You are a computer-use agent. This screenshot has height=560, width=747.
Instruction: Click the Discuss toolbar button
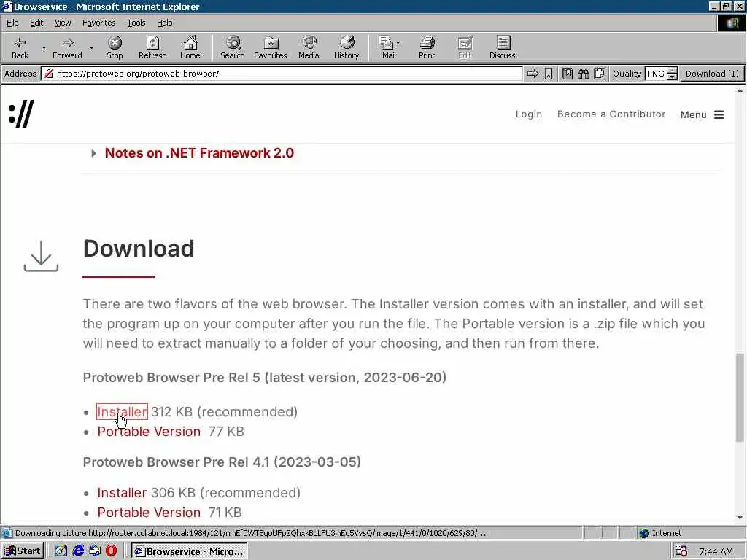click(x=502, y=47)
